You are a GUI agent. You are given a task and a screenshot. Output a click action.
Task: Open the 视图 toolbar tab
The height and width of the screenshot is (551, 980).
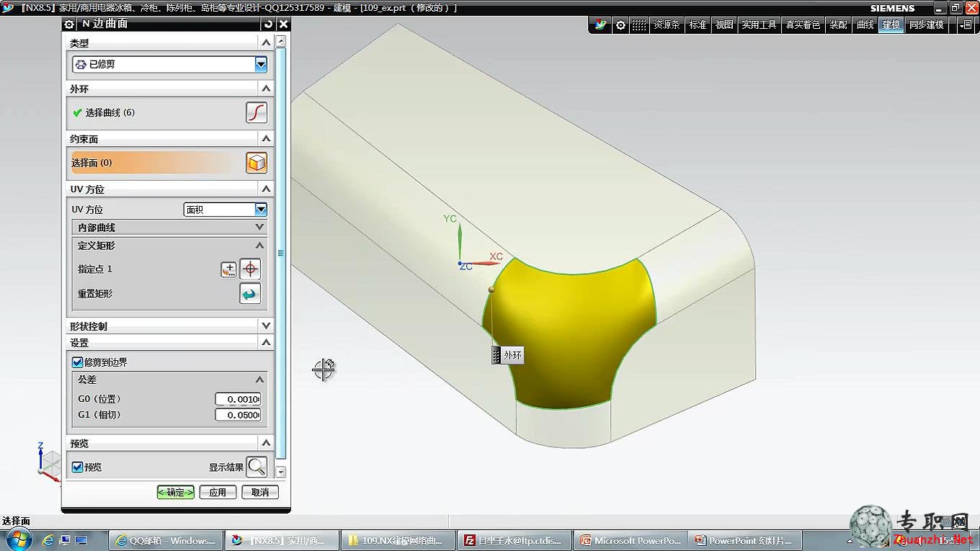(x=724, y=24)
